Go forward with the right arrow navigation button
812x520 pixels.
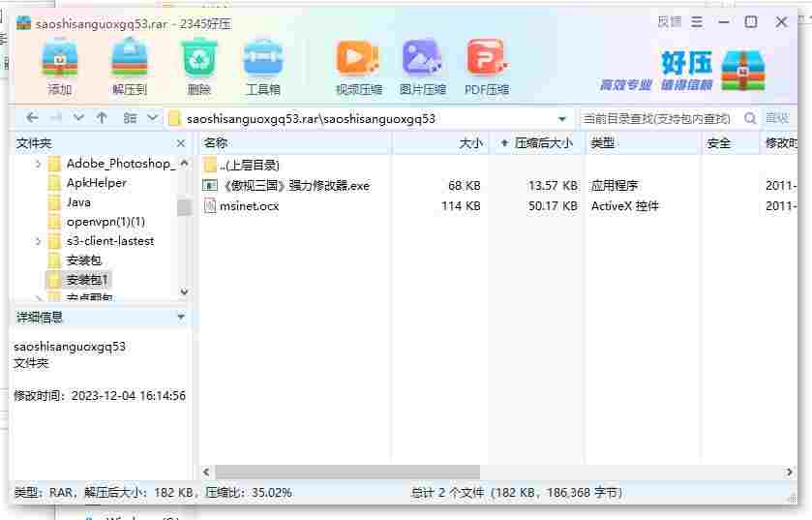56,118
